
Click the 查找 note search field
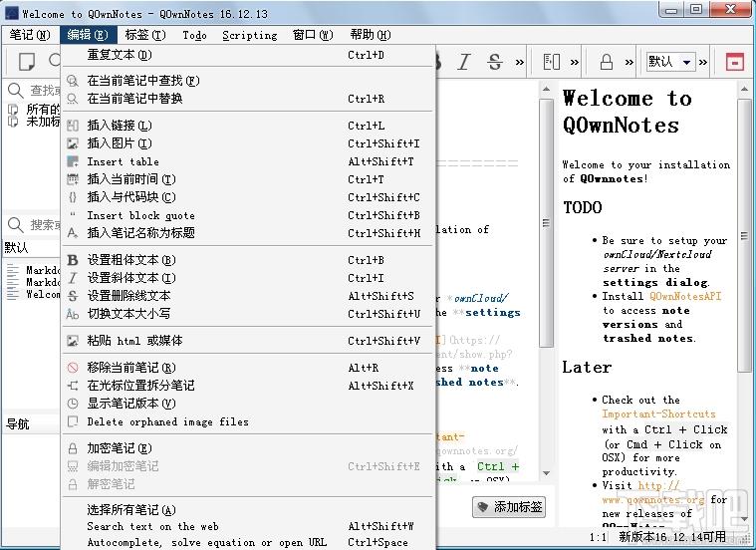pyautogui.click(x=46, y=91)
